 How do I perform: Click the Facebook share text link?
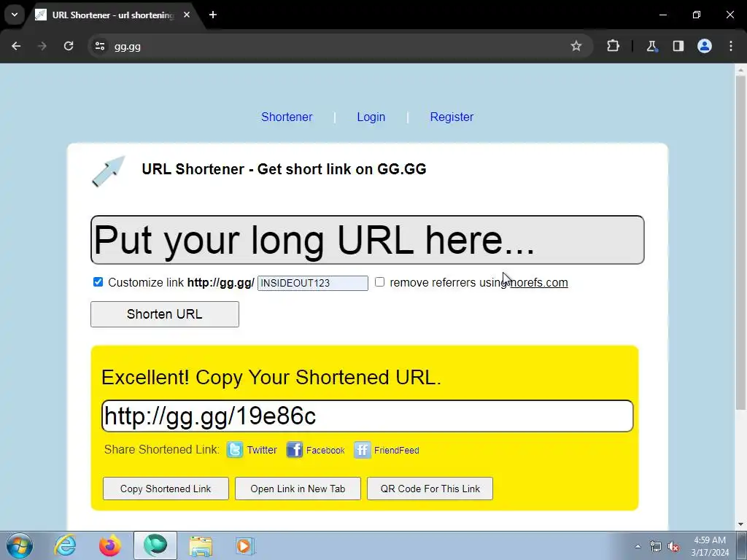coord(325,451)
